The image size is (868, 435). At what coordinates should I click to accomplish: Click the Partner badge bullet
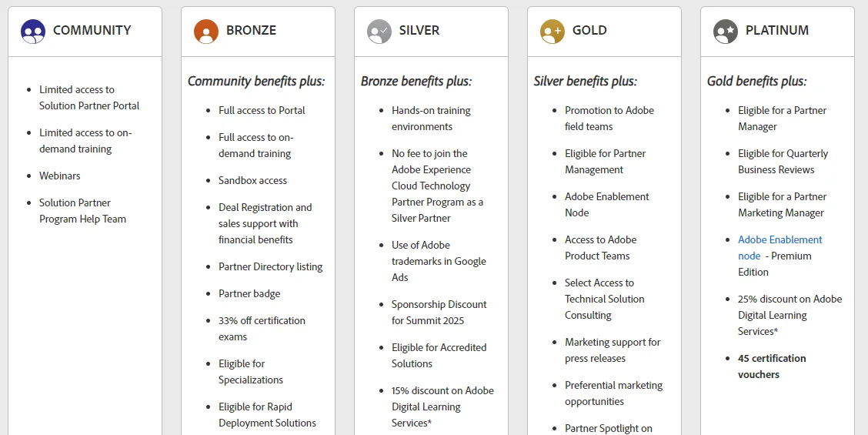coord(249,293)
